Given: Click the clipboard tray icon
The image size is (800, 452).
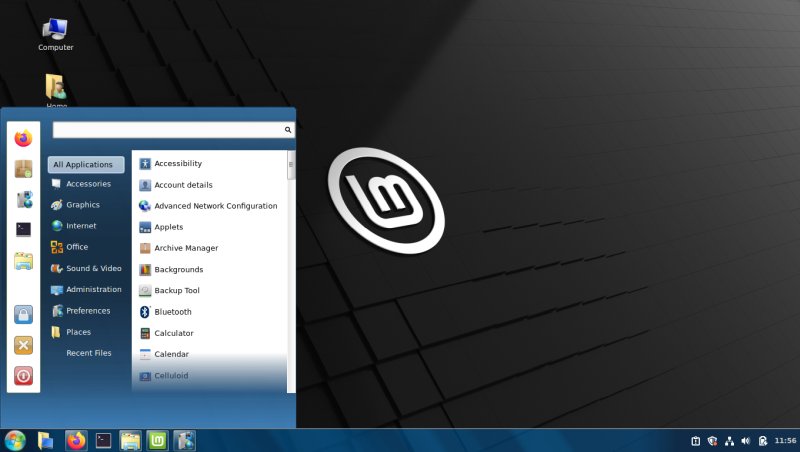Looking at the screenshot, I should click(x=695, y=441).
